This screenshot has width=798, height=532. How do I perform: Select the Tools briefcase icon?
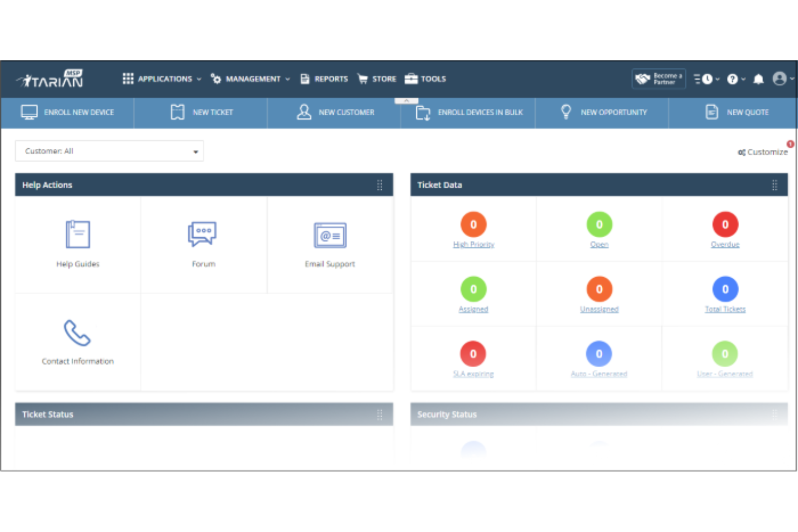pyautogui.click(x=410, y=79)
